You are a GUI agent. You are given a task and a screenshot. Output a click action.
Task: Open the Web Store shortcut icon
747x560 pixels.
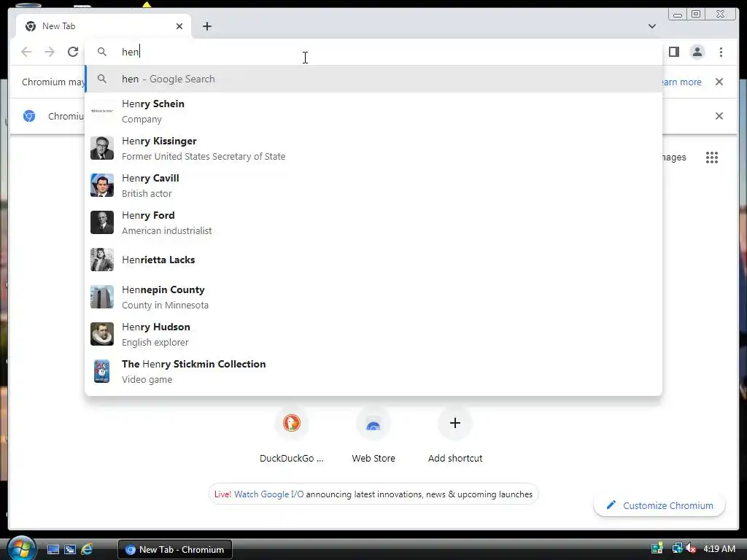(x=373, y=423)
